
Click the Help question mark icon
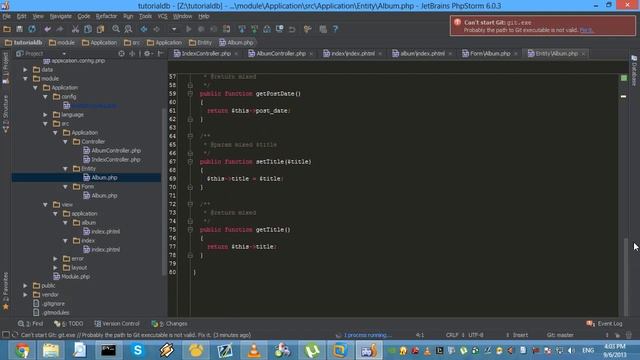(x=335, y=29)
